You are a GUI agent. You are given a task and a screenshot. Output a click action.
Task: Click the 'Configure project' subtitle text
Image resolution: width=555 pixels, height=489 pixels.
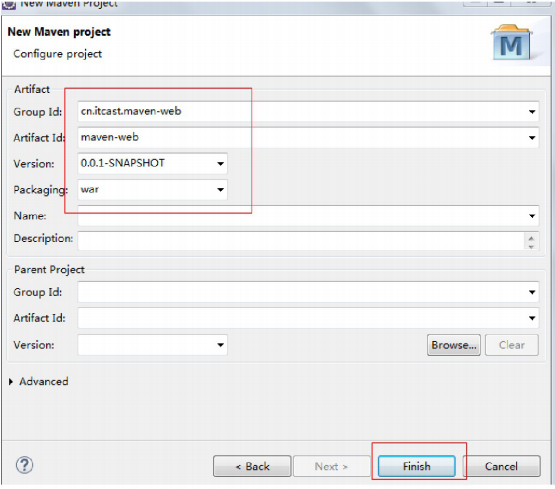click(58, 54)
